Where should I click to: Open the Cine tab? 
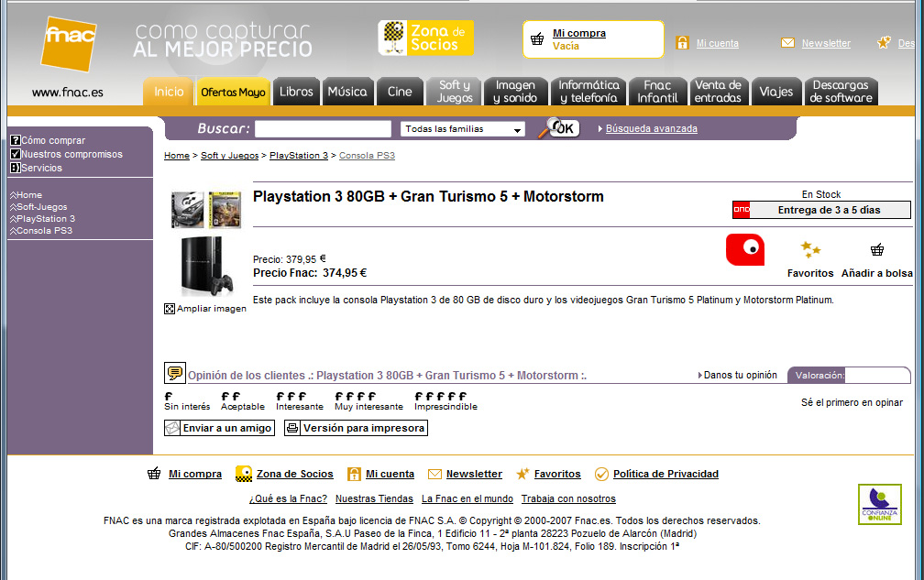point(400,92)
